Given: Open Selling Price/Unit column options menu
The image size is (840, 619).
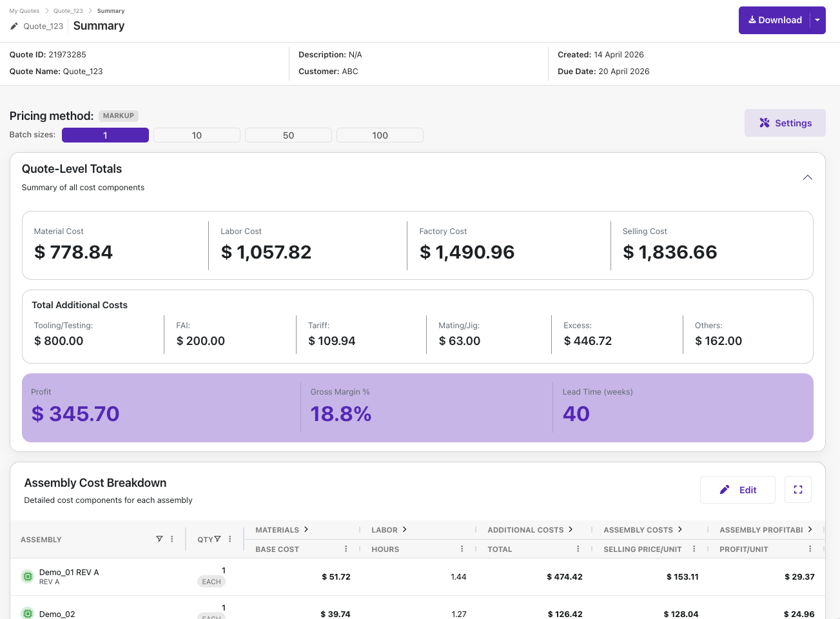Looking at the screenshot, I should pyautogui.click(x=694, y=549).
